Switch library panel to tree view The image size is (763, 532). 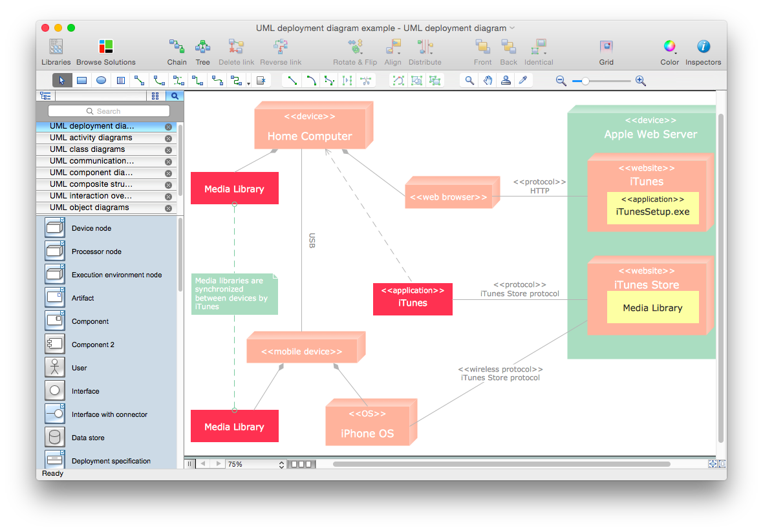click(46, 96)
